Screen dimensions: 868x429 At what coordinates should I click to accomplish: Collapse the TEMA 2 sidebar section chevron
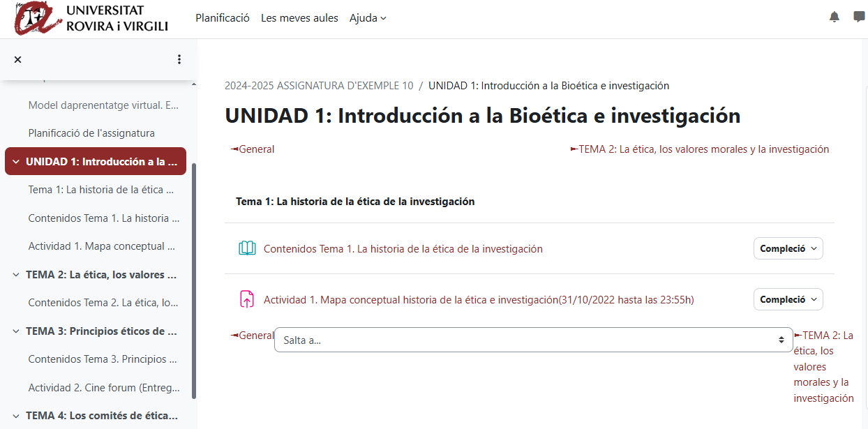coord(16,275)
